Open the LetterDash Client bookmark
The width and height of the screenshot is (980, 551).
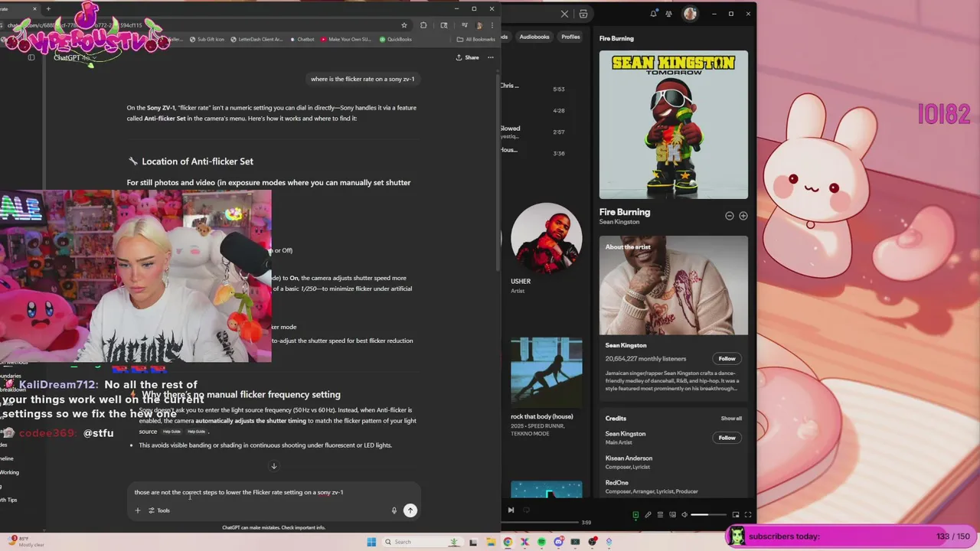point(256,39)
